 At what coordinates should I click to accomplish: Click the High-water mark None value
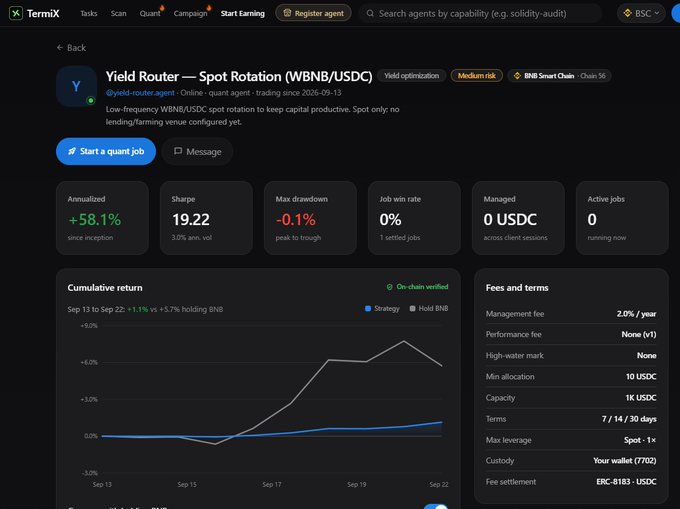pyautogui.click(x=646, y=356)
